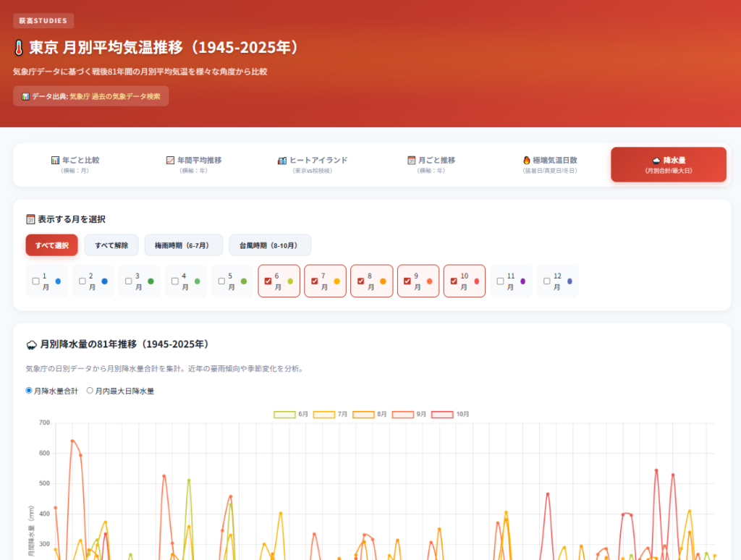Select the 月降水量合計 radio button
This screenshot has height=560, width=741.
[x=30, y=391]
